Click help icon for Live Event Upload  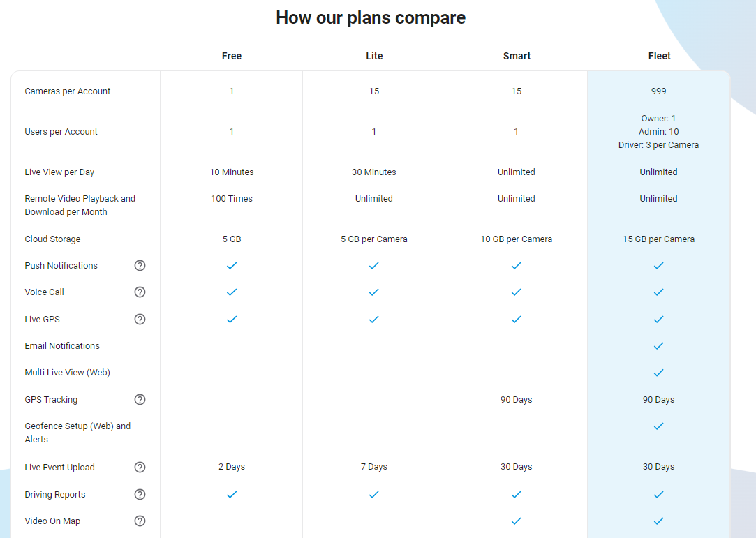[140, 467]
